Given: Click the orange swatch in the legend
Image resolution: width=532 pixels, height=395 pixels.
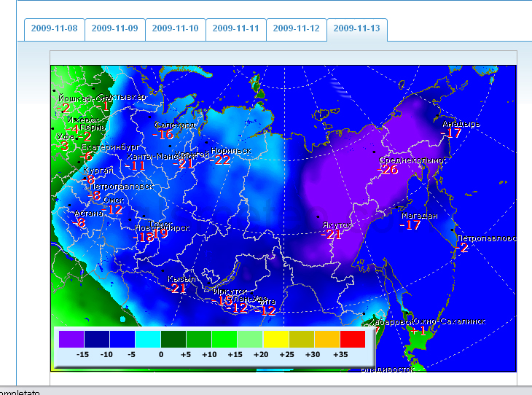Looking at the screenshot, I should pyautogui.click(x=326, y=339).
